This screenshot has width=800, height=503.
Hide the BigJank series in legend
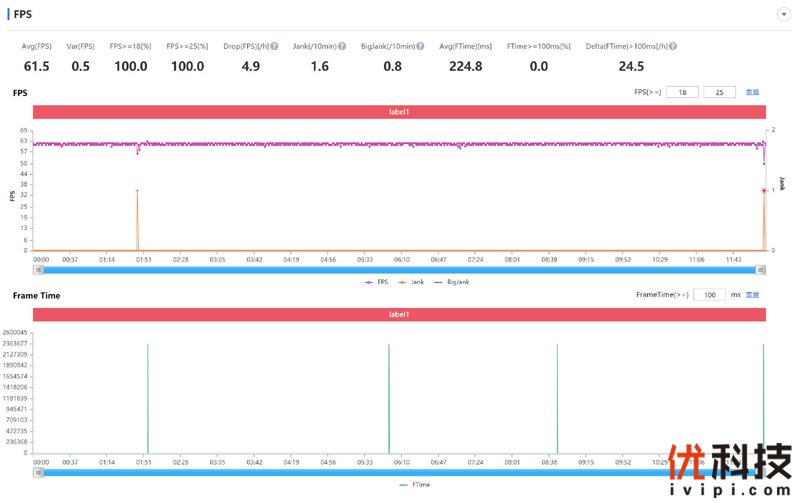(x=452, y=283)
